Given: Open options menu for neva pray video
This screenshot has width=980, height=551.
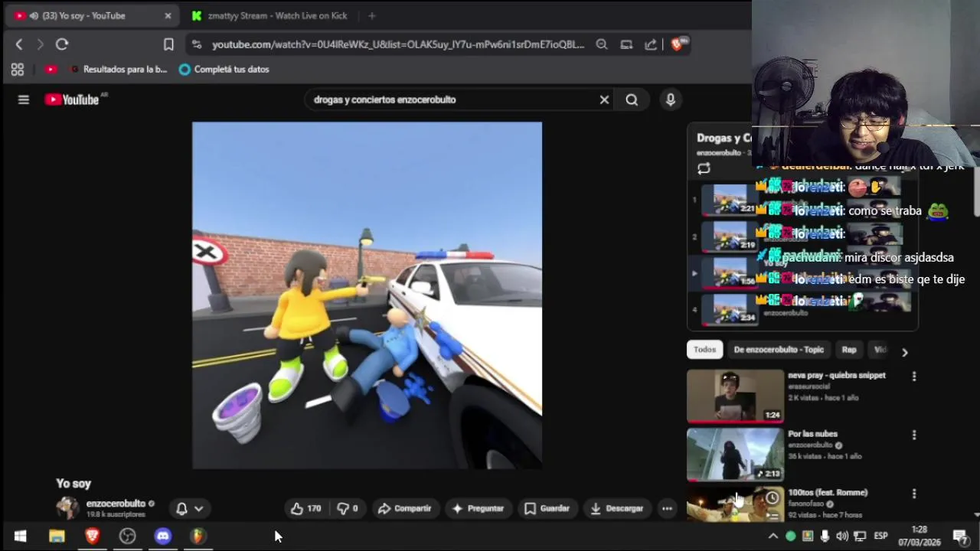Looking at the screenshot, I should coord(913,377).
